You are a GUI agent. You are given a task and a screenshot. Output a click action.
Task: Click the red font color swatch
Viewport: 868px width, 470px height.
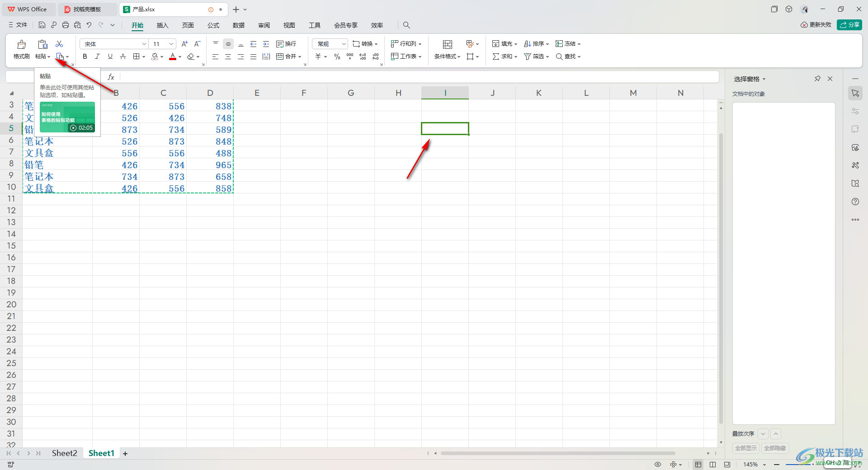click(173, 56)
